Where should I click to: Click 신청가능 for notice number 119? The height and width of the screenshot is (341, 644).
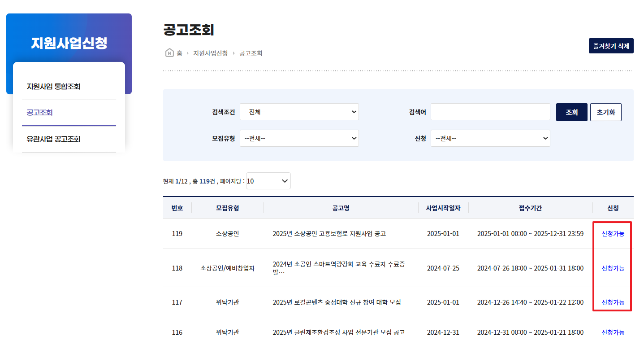pos(612,233)
